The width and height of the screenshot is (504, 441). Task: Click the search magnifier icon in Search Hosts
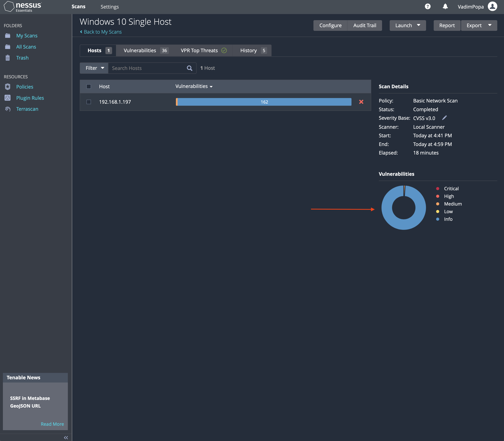tap(189, 68)
